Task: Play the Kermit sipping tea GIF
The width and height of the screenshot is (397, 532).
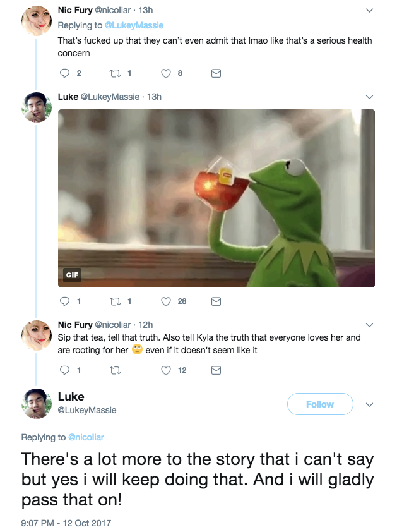Action: click(216, 198)
